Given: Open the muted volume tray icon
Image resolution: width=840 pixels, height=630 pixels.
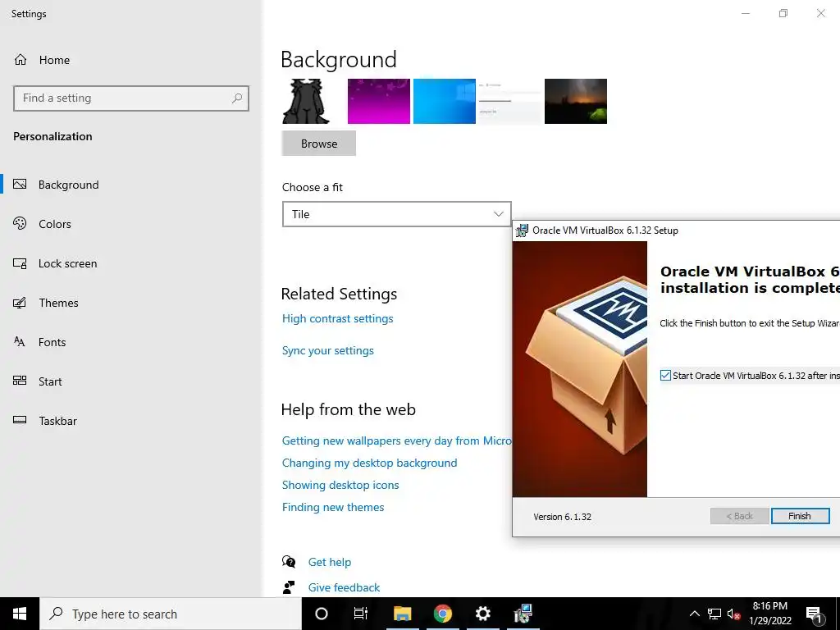Looking at the screenshot, I should (x=733, y=614).
